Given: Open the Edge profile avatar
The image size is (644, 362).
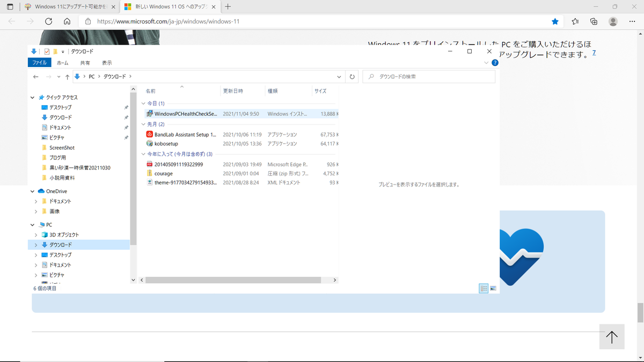Looking at the screenshot, I should [613, 21].
